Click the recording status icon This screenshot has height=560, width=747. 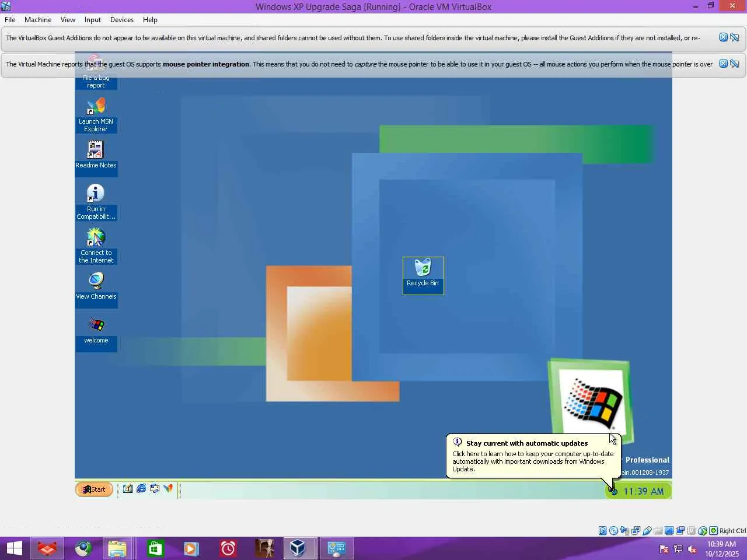[x=680, y=531]
